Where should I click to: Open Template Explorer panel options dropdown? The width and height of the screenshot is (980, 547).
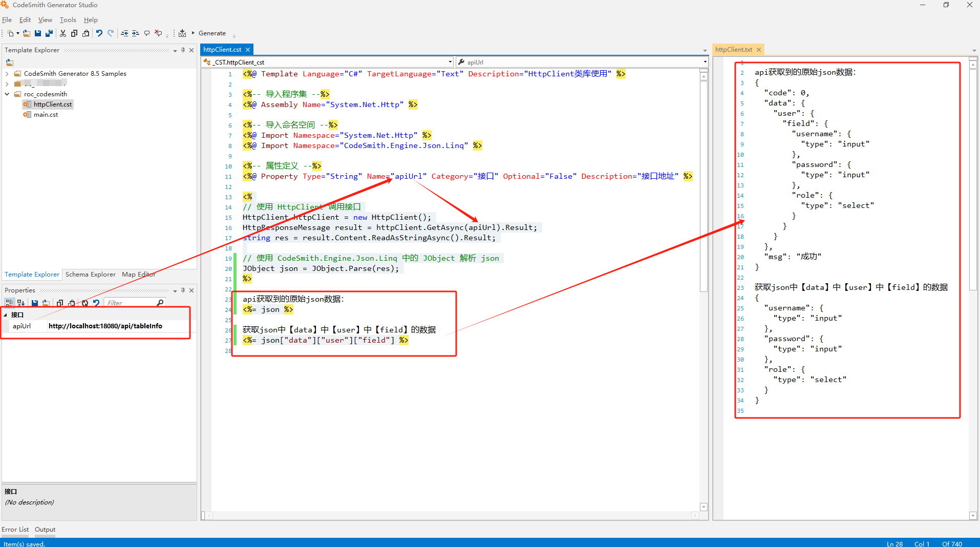pos(175,50)
